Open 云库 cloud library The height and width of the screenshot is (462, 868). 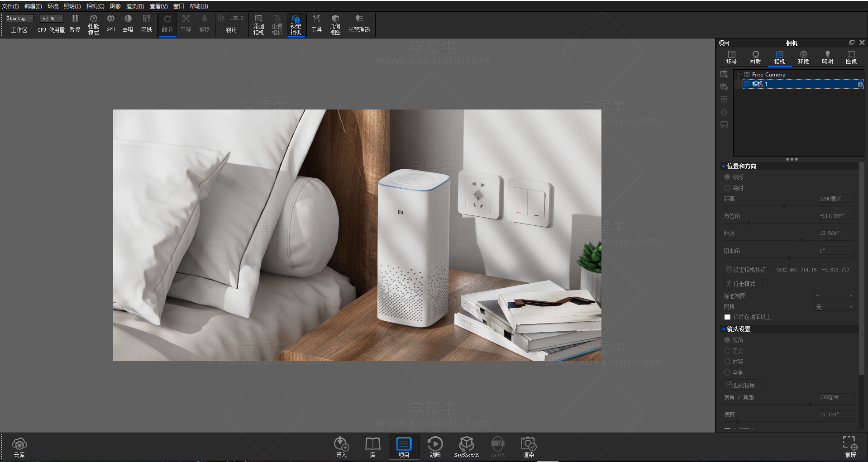[19, 447]
